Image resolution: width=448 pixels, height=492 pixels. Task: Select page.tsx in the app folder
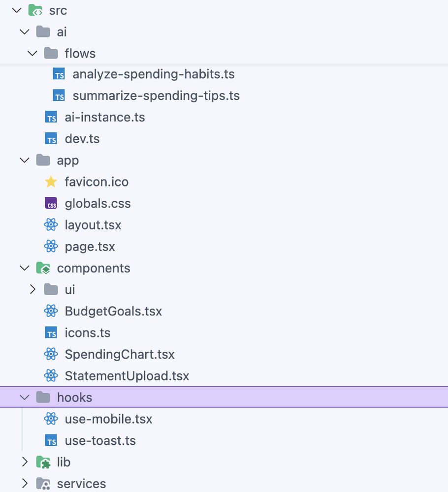click(90, 246)
